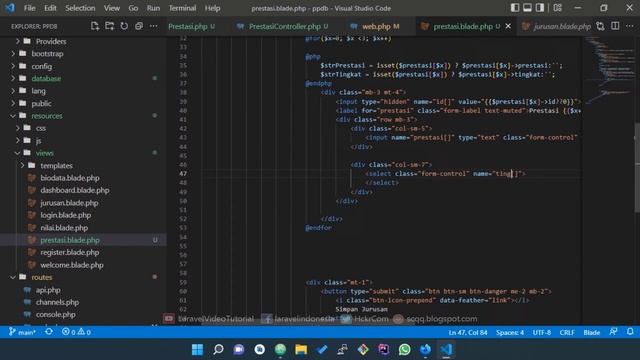Open the Run menu
This screenshot has height=360, width=640.
click(153, 8)
